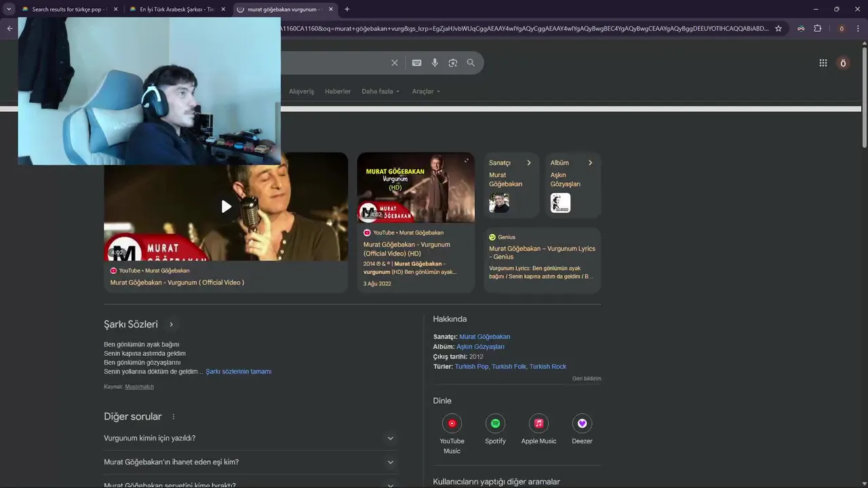Click the browser address bar URL

pos(524,28)
